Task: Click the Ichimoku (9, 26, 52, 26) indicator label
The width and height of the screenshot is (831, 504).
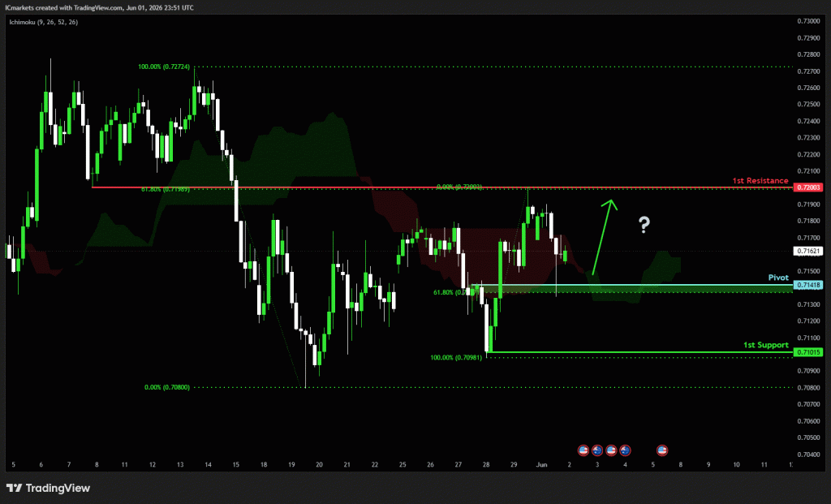Action: click(44, 22)
